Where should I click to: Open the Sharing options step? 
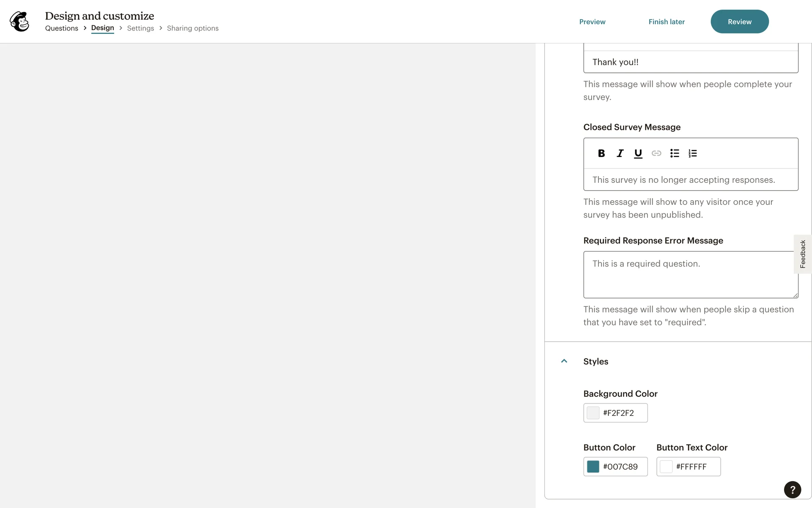[x=192, y=28]
